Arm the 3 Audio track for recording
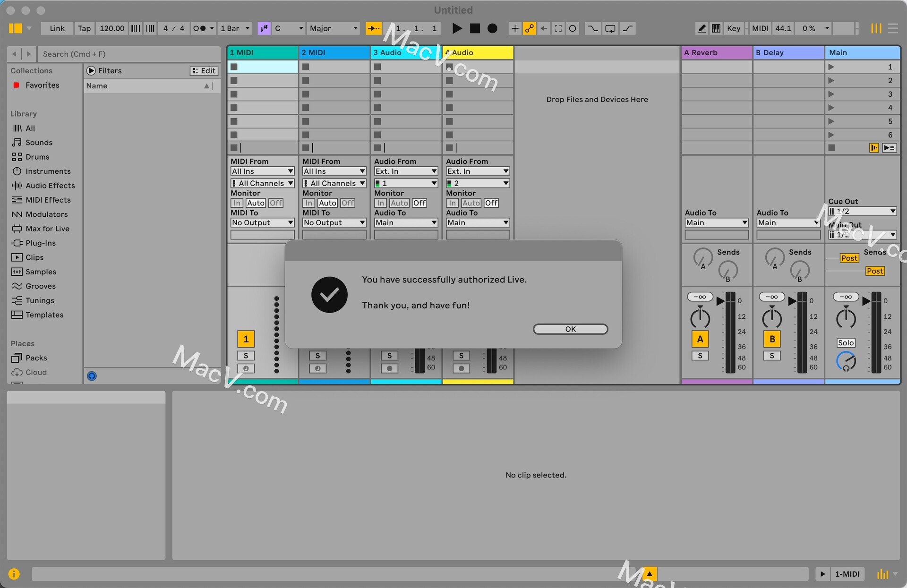Image resolution: width=907 pixels, height=588 pixels. click(x=389, y=368)
